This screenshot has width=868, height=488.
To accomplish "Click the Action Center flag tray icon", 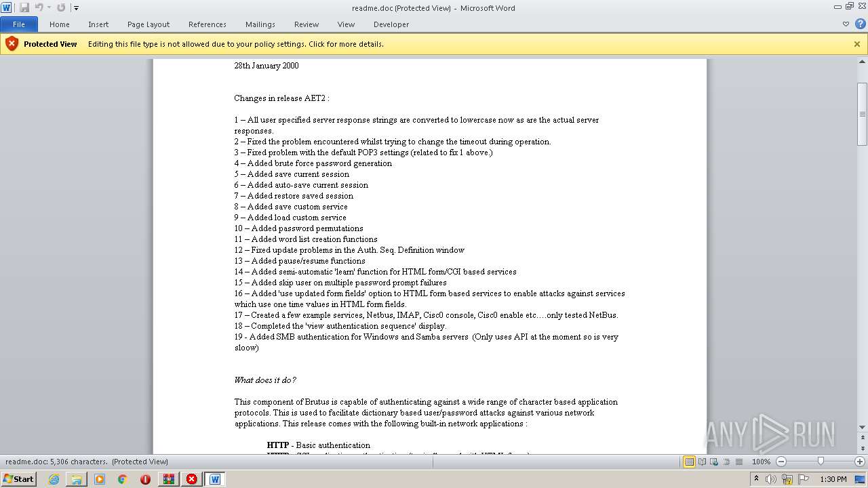I will pyautogui.click(x=804, y=479).
